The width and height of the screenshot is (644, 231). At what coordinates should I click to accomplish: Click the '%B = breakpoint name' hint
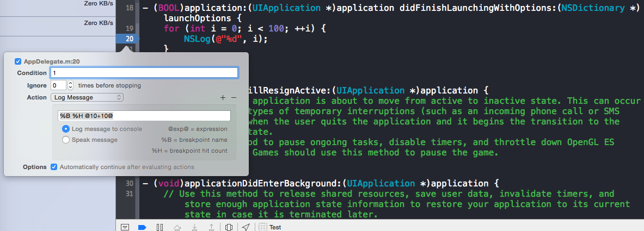194,140
